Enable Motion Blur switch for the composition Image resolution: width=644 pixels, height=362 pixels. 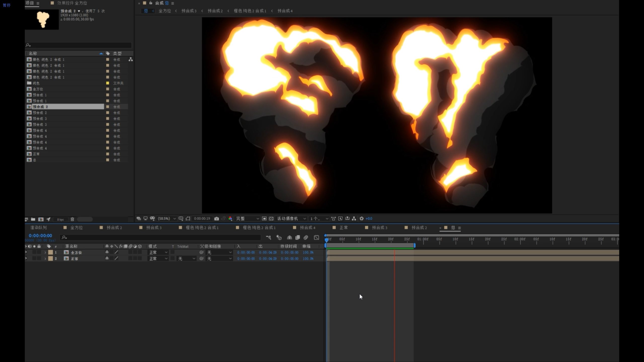tap(306, 237)
